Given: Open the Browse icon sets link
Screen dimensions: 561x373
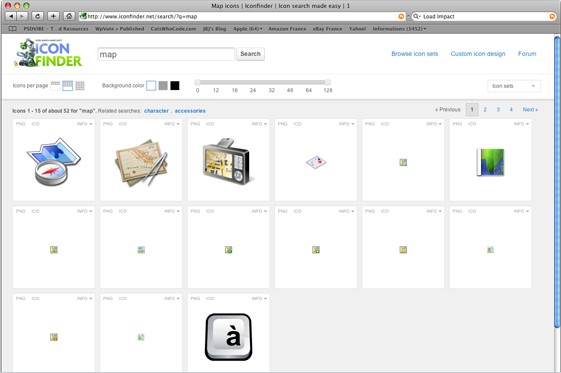Looking at the screenshot, I should pos(415,54).
